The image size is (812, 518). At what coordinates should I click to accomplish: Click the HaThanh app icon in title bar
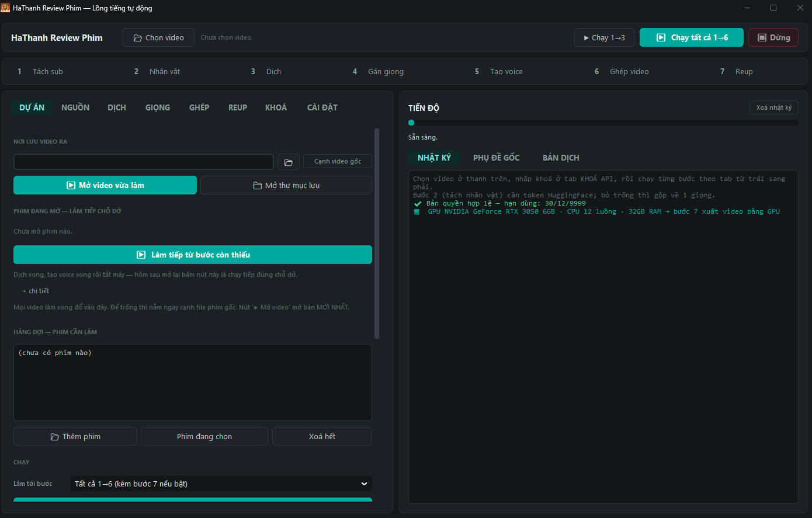(x=6, y=8)
